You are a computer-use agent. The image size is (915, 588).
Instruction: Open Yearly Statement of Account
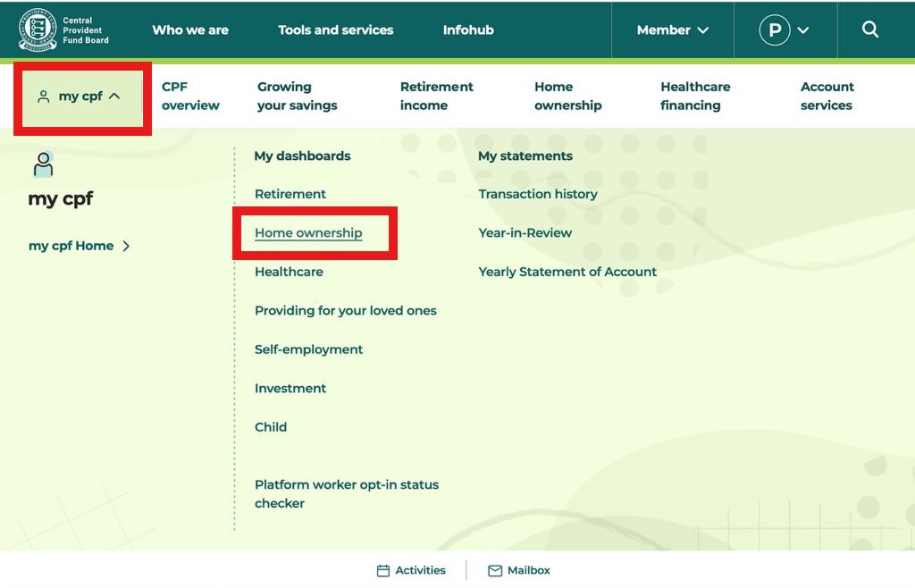(x=567, y=272)
